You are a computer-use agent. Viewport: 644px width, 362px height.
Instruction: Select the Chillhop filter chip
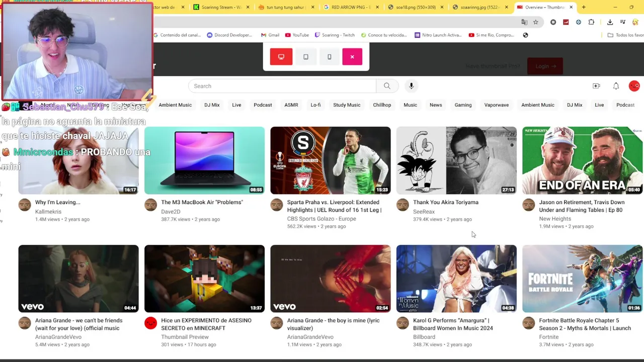tap(382, 105)
